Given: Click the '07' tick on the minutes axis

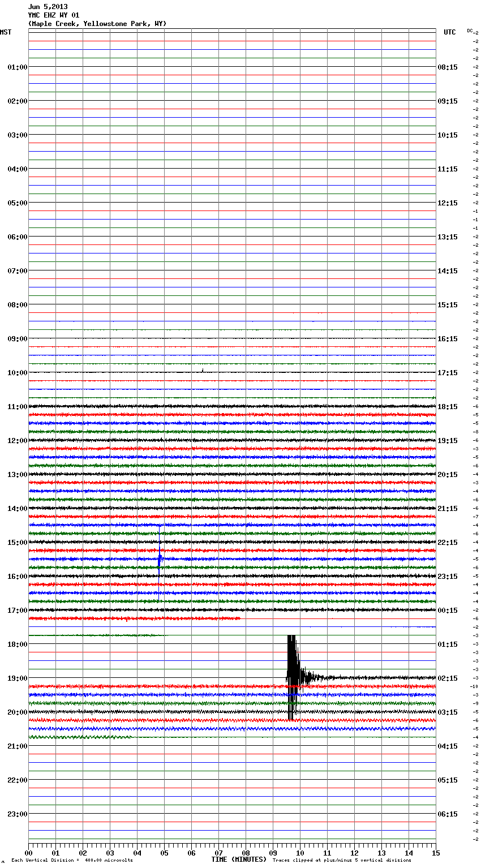Looking at the screenshot, I should pos(218,853).
